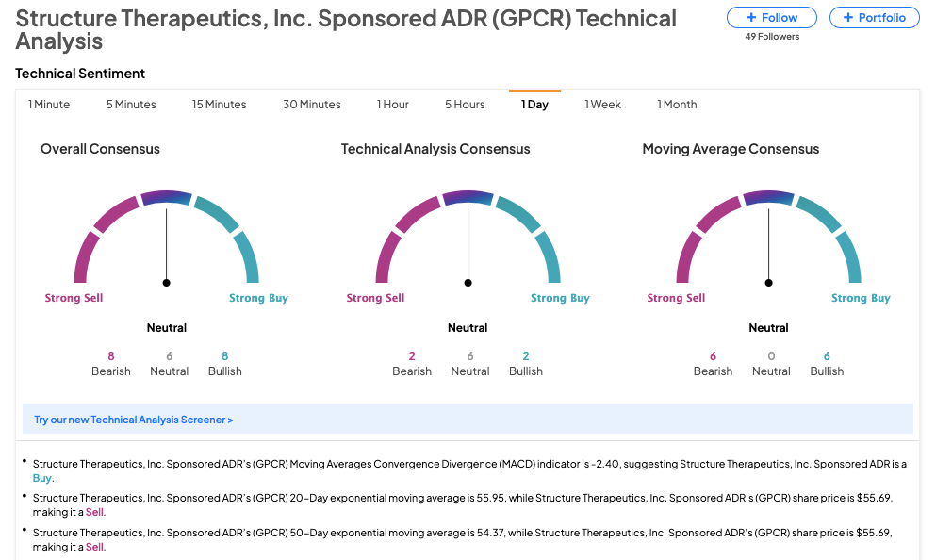Switch to the 1 Week timeframe tab
This screenshot has height=560, width=936.
(x=602, y=105)
